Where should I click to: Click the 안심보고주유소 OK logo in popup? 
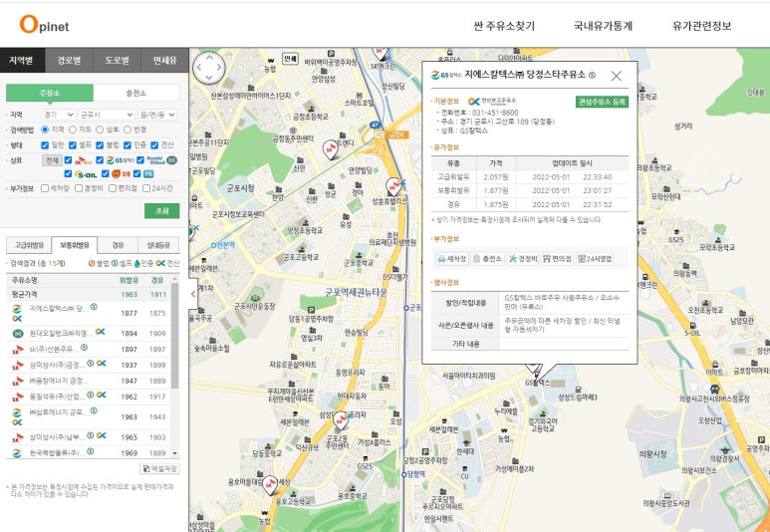tap(491, 102)
